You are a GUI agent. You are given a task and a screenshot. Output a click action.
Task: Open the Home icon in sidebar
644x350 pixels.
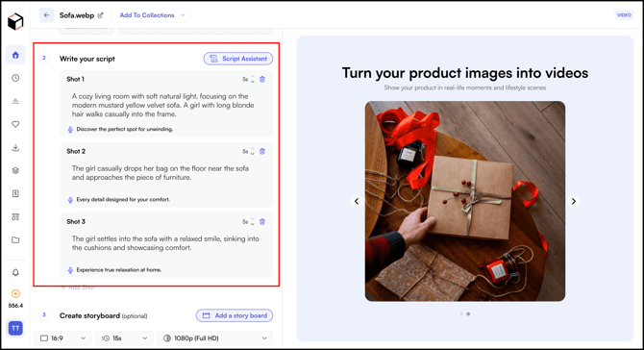click(15, 55)
